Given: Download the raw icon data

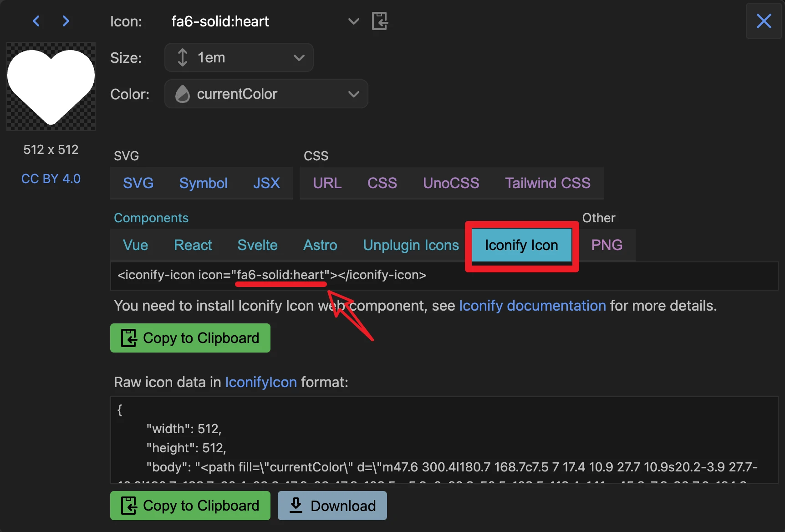Looking at the screenshot, I should click(x=332, y=506).
